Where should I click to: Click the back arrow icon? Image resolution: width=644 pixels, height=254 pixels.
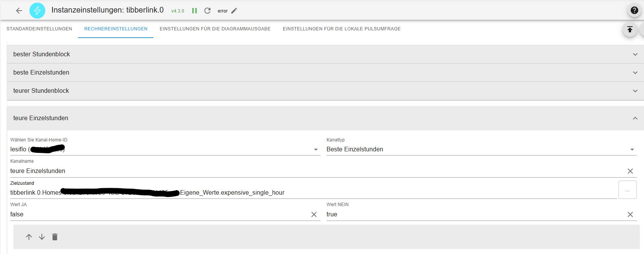click(x=19, y=11)
